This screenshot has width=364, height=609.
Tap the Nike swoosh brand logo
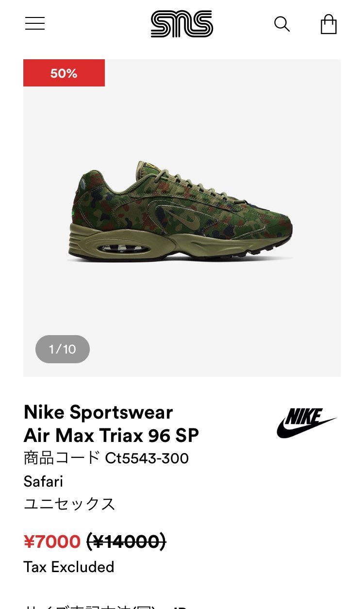[x=307, y=423]
